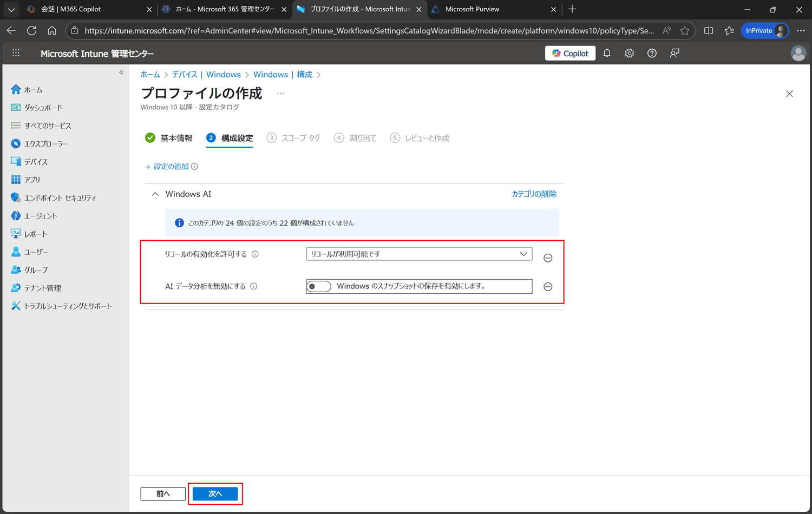
Task: Go to the 基本情報 step
Action: tap(169, 138)
